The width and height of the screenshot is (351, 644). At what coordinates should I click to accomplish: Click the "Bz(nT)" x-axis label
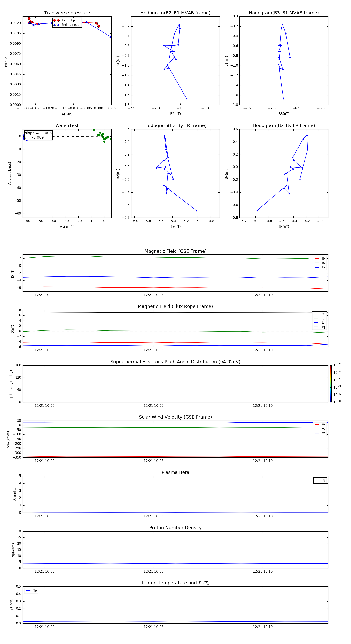tap(175, 227)
